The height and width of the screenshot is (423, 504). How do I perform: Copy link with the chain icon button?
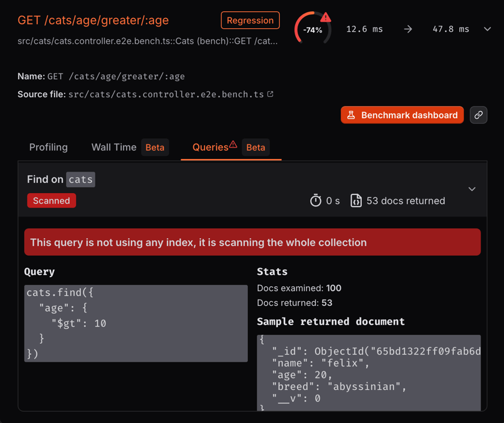pyautogui.click(x=478, y=115)
